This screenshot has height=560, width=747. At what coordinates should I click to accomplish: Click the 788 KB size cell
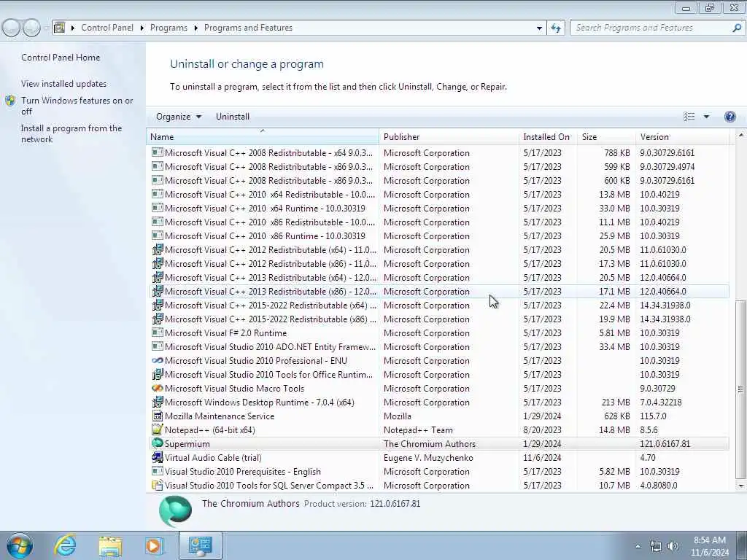(617, 153)
